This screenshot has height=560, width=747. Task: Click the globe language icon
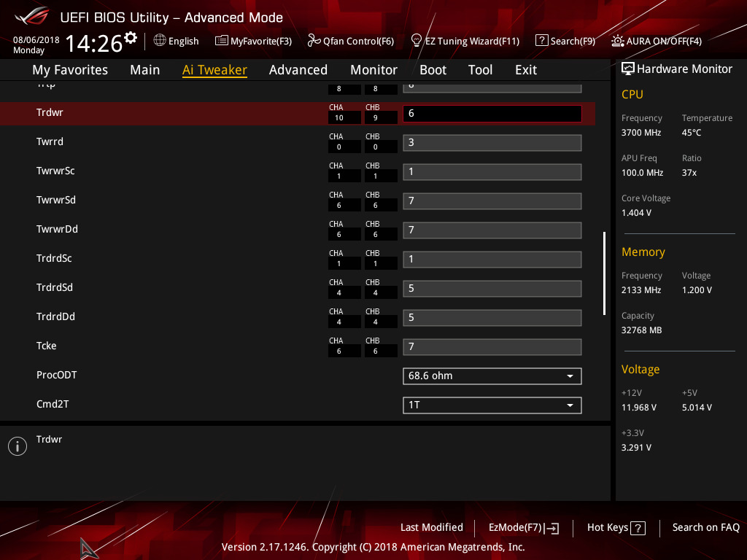tap(160, 41)
